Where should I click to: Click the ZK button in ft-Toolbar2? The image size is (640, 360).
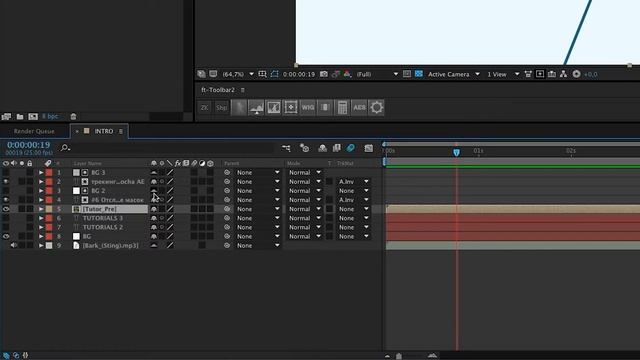(x=204, y=107)
